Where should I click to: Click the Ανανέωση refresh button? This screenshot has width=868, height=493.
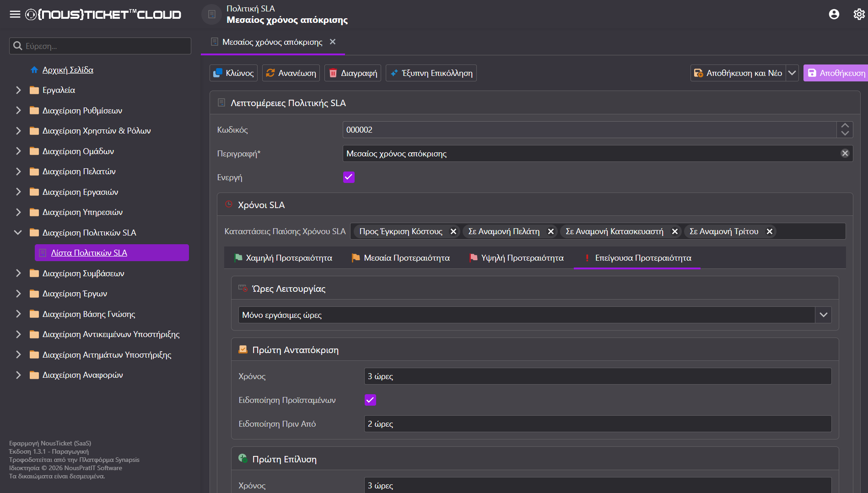pyautogui.click(x=291, y=73)
